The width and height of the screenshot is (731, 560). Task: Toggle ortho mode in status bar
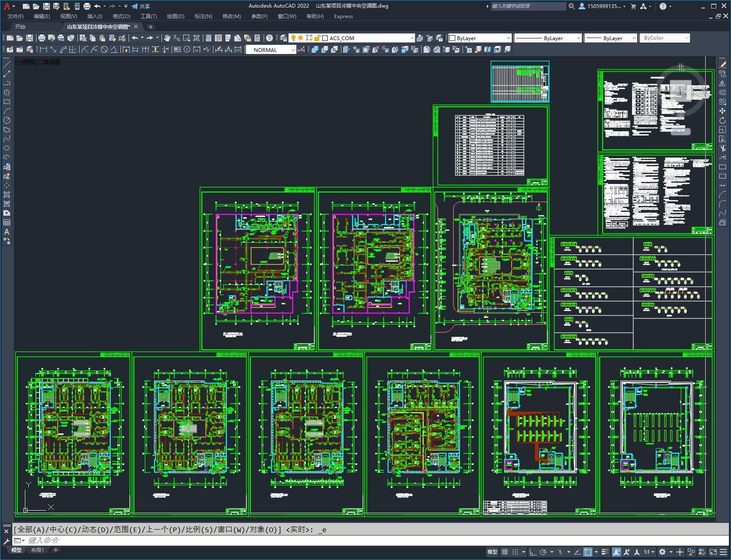coord(533,552)
